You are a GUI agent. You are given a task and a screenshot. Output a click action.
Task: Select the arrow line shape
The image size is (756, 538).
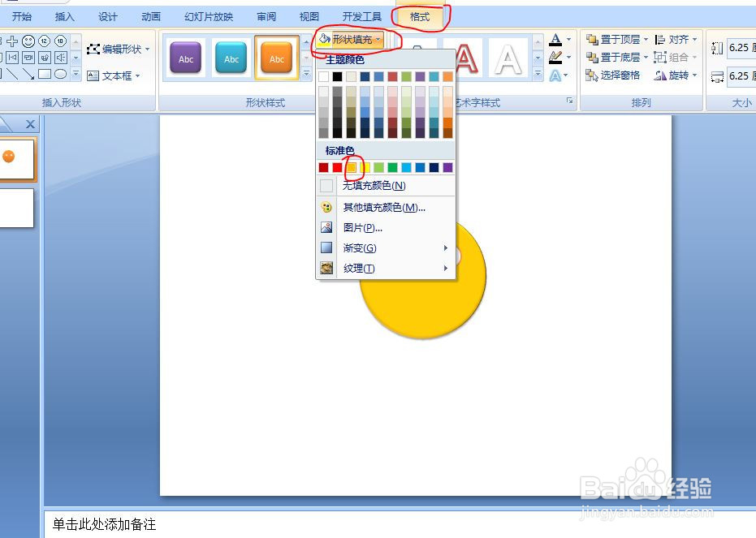28,74
